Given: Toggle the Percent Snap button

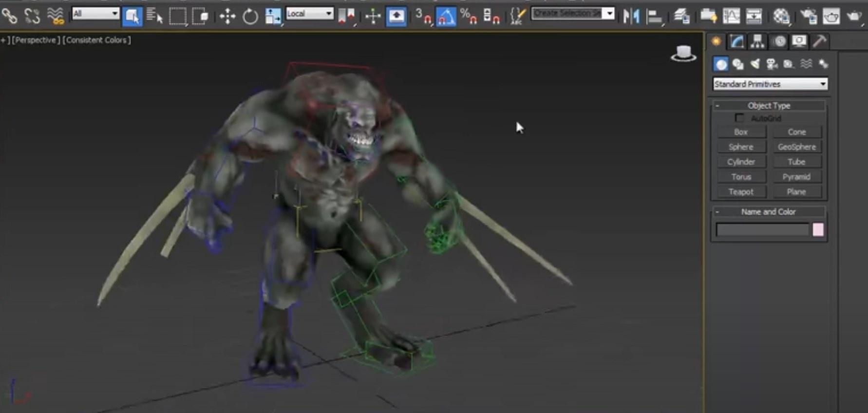Looking at the screenshot, I should [468, 17].
